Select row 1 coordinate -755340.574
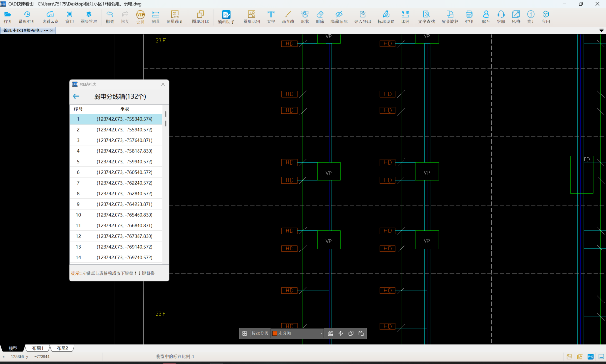606x364 pixels. point(116,119)
